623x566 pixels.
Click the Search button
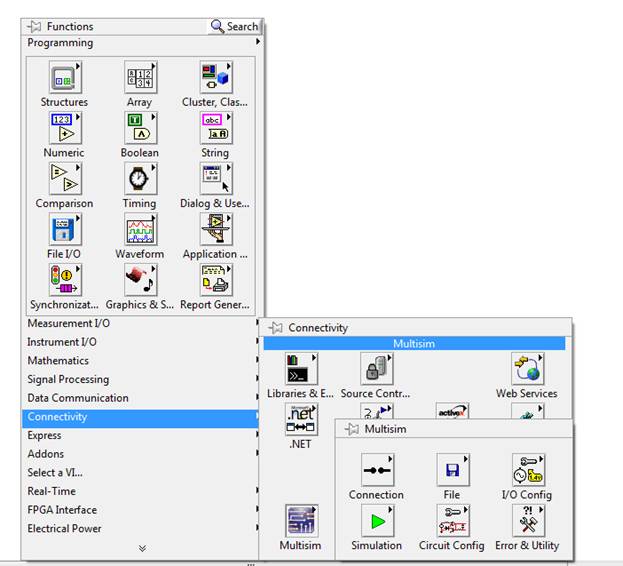[235, 26]
